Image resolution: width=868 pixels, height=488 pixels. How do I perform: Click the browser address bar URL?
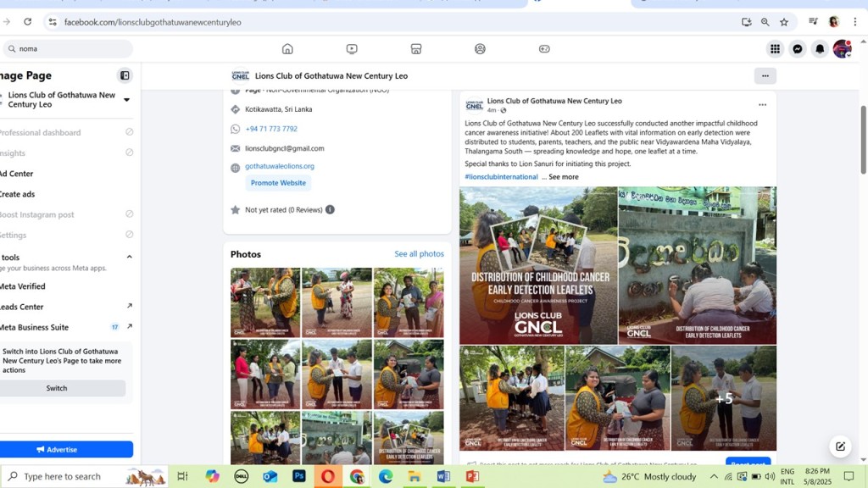click(153, 22)
